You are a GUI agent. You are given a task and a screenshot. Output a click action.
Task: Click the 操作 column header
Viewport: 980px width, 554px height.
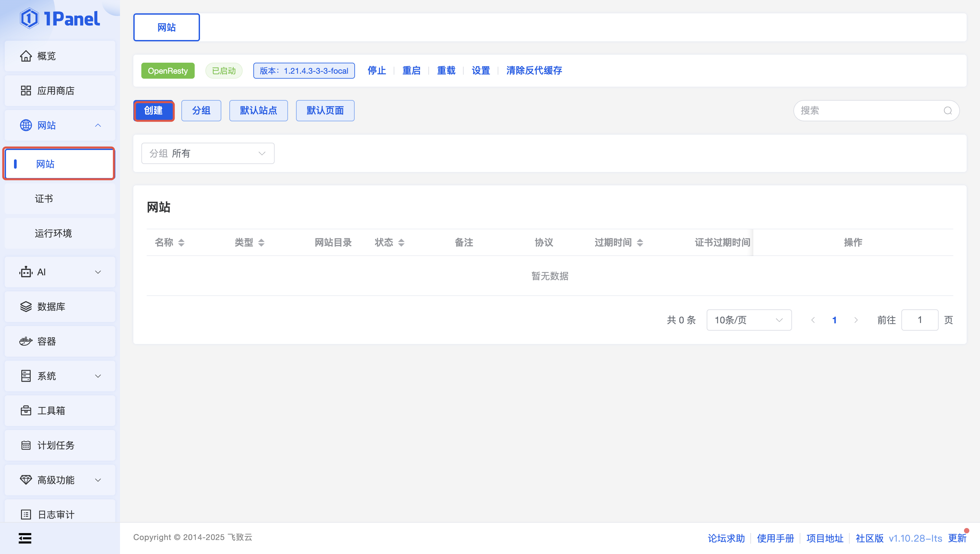point(853,242)
